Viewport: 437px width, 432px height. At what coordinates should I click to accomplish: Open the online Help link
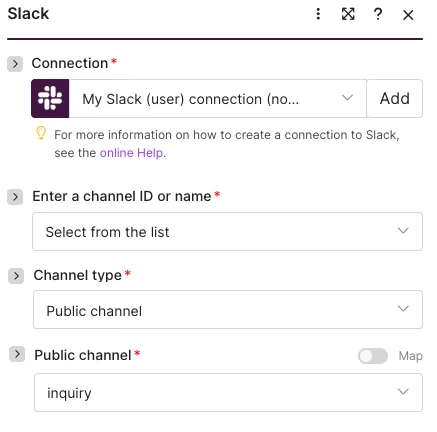tap(131, 153)
